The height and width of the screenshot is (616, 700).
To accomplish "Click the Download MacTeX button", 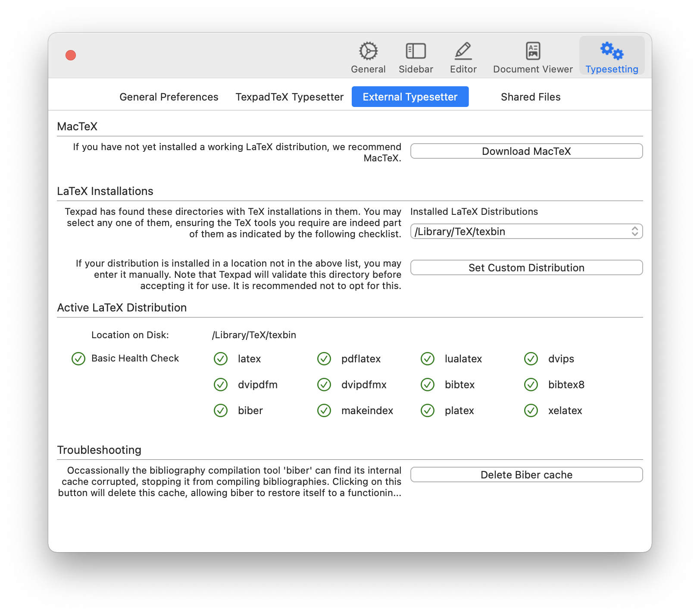I will pyautogui.click(x=526, y=151).
